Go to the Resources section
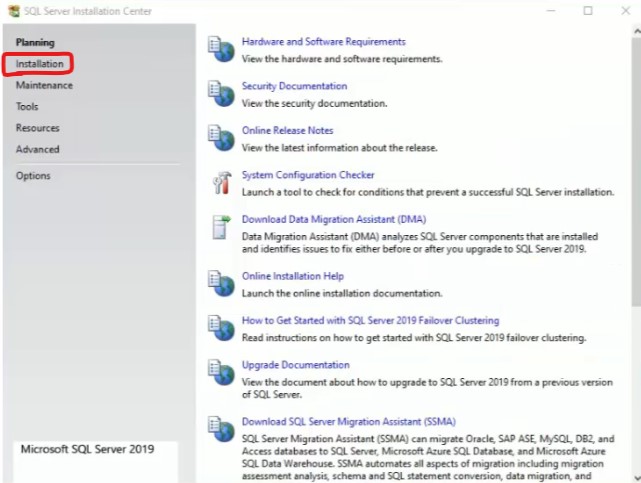 [x=38, y=128]
